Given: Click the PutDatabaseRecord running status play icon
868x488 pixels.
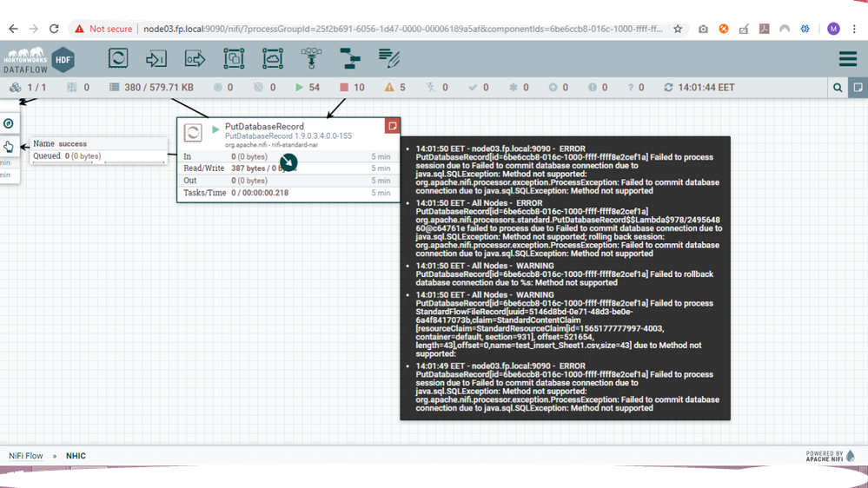Looking at the screenshot, I should pos(215,129).
